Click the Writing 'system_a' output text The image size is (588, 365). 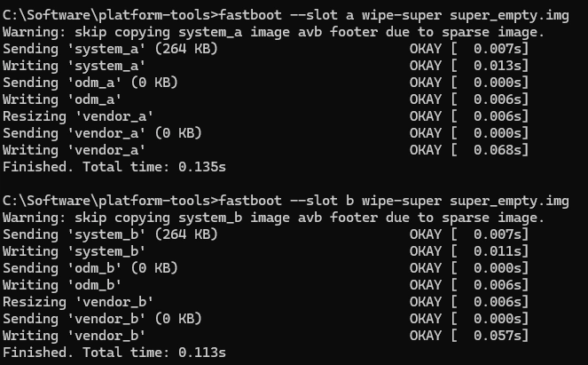[74, 66]
